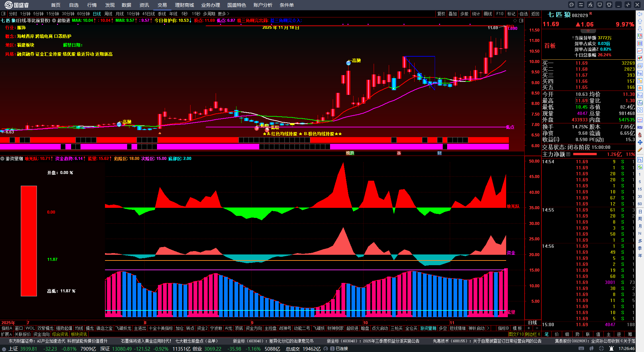The width and height of the screenshot is (644, 352).
Task: Open the skin (shirt) theme icon
Action: [x=609, y=5]
